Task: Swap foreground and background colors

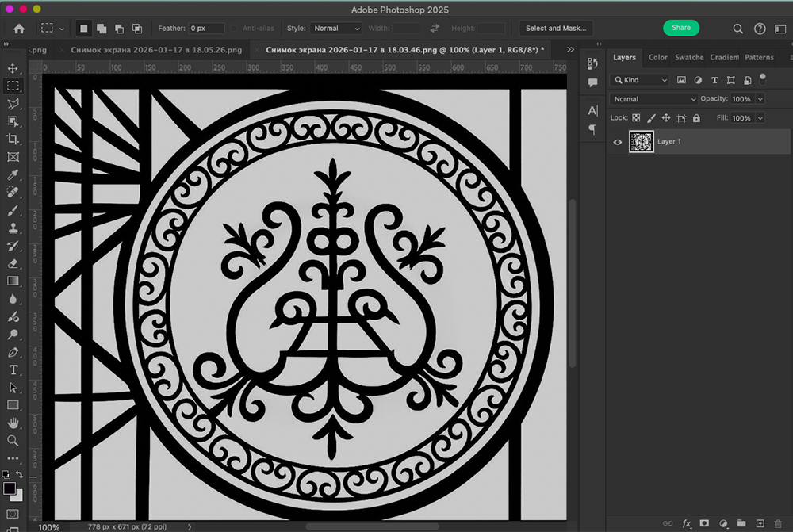Action: [19, 474]
